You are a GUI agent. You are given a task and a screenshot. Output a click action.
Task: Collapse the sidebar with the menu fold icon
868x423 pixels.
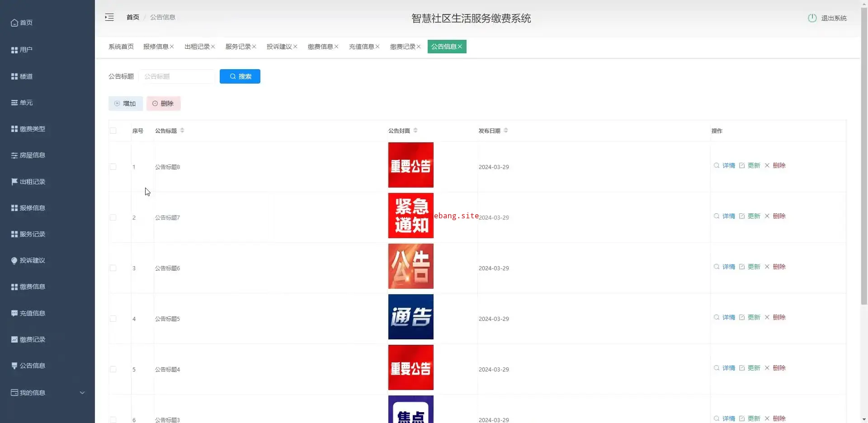point(109,17)
